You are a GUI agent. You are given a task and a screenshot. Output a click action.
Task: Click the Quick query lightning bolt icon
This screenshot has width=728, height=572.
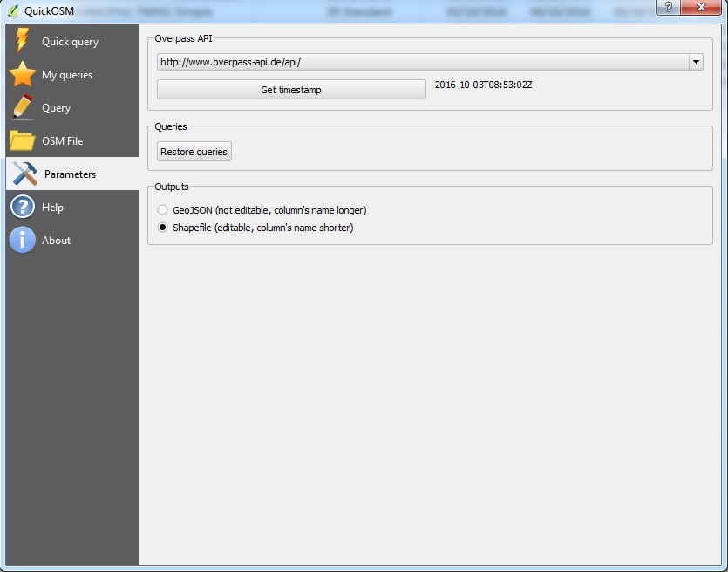pyautogui.click(x=21, y=41)
